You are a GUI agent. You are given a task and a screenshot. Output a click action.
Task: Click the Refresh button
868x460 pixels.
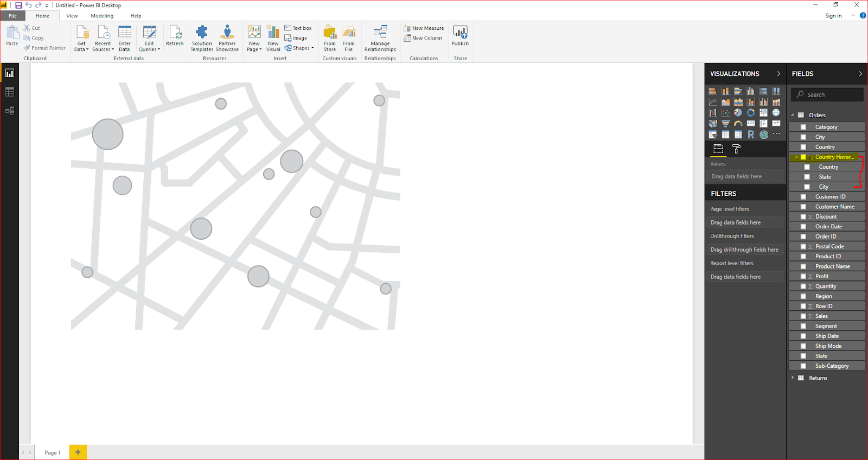point(175,36)
